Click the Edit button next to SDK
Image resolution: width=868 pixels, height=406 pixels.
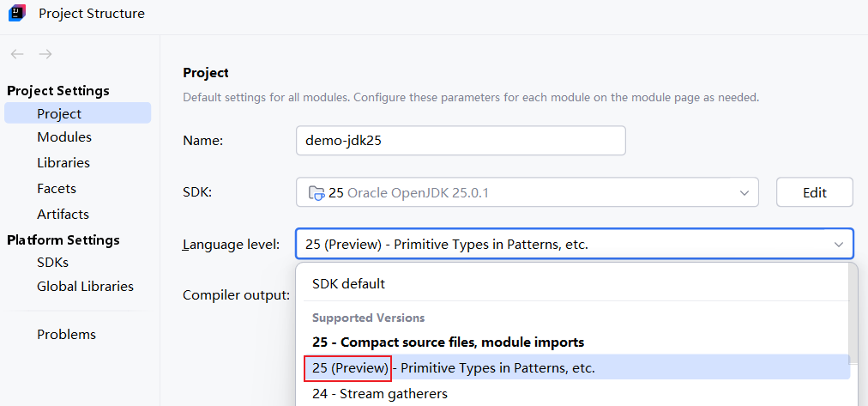coord(814,193)
